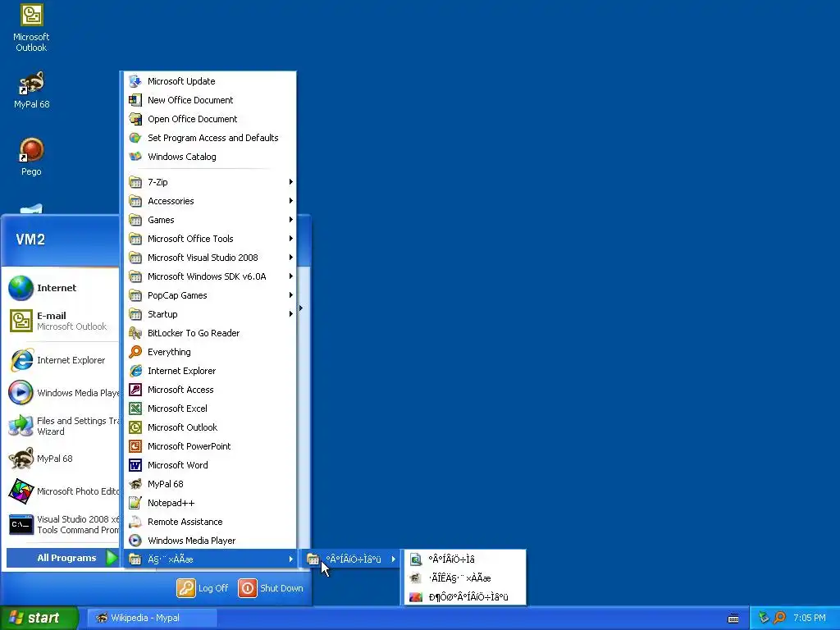This screenshot has width=840, height=630.
Task: Select second item in rightmost submenu
Action: point(465,578)
